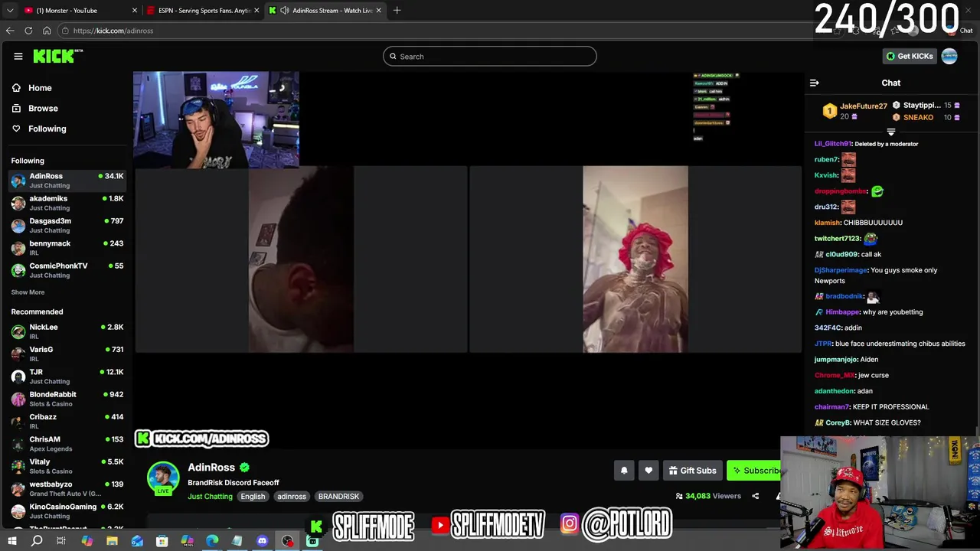Image resolution: width=980 pixels, height=551 pixels.
Task: Click the English language tag
Action: pyautogui.click(x=253, y=497)
